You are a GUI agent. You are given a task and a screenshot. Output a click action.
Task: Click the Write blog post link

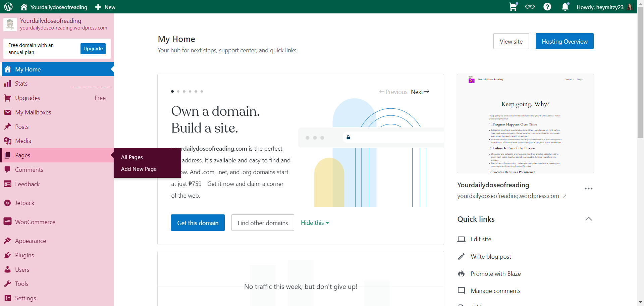pyautogui.click(x=491, y=257)
